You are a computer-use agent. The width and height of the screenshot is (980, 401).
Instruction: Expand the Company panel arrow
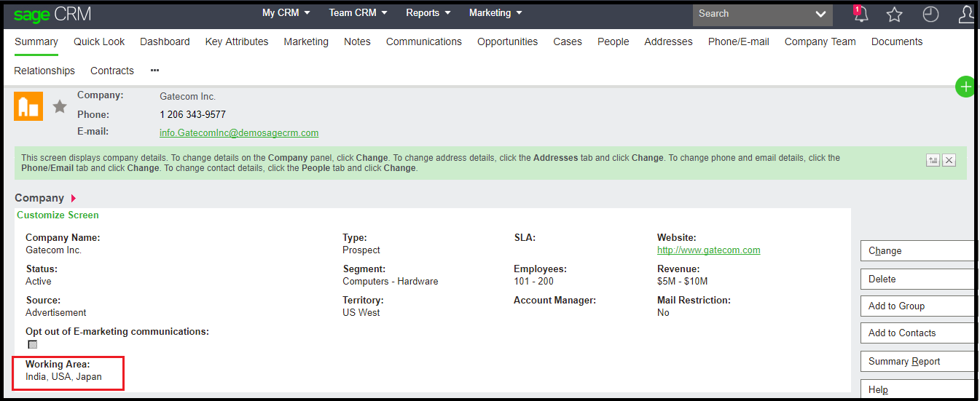pos(73,198)
